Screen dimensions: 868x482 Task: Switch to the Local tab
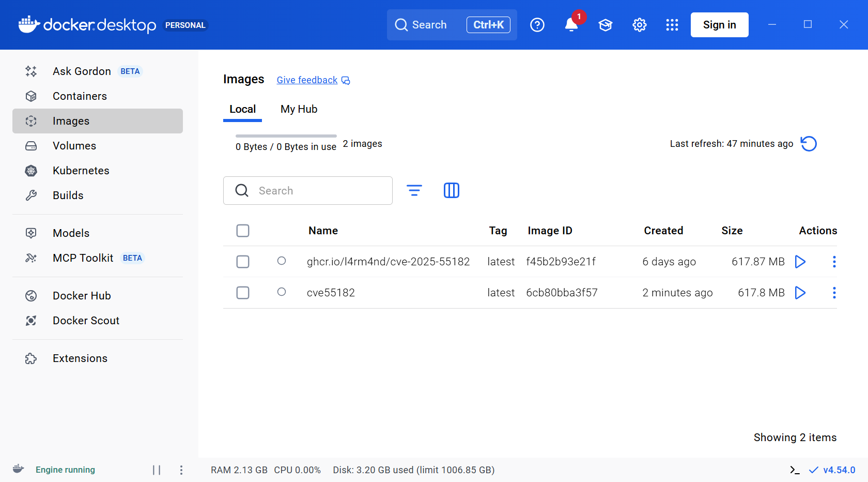(242, 109)
